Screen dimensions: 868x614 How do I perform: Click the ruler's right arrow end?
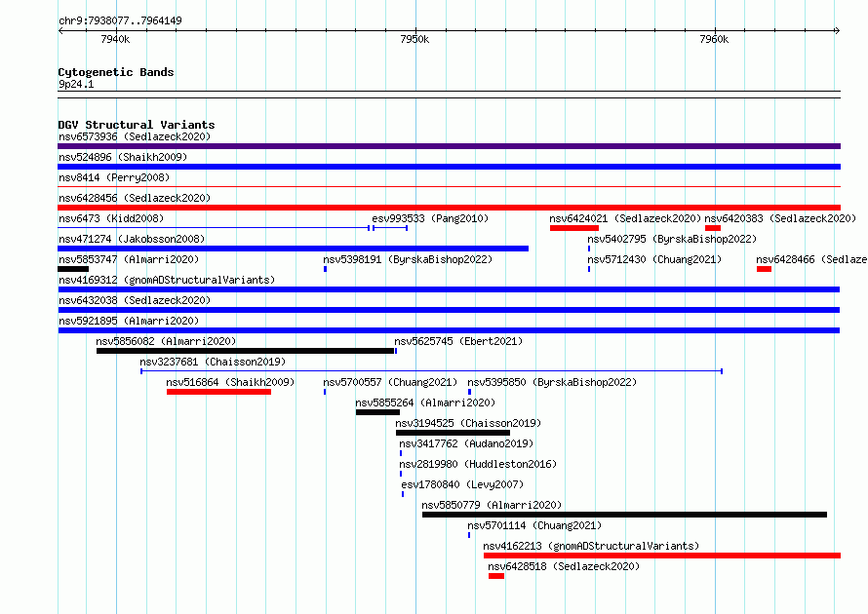click(838, 30)
